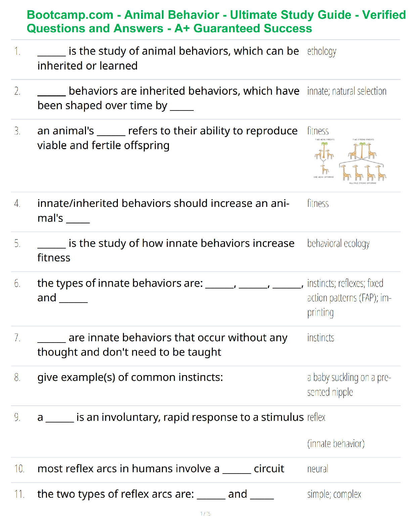Select question 6 listing types of innate behaviors
The height and width of the screenshot is (532, 411).
(170, 290)
